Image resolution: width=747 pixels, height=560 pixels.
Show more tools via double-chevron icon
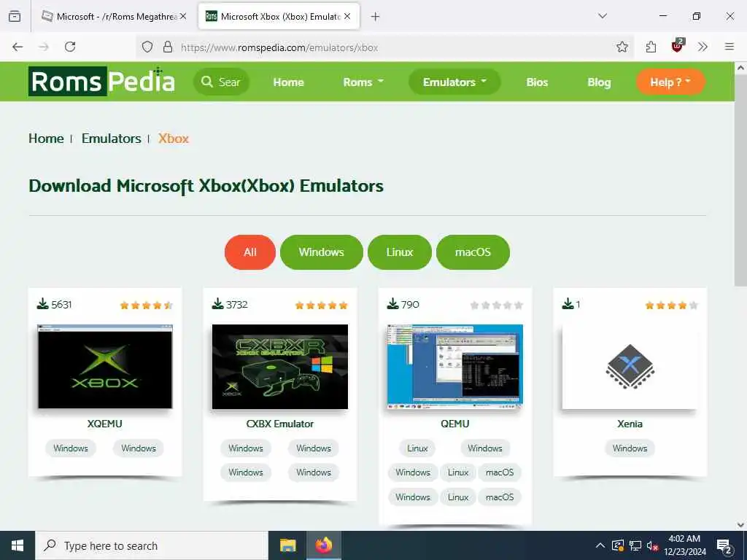pos(703,47)
